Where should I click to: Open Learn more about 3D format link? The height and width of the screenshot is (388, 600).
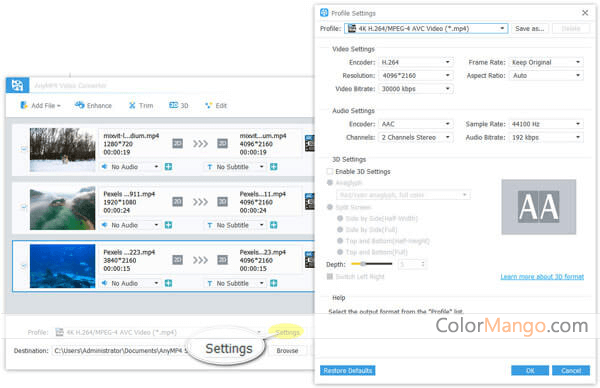coord(542,276)
